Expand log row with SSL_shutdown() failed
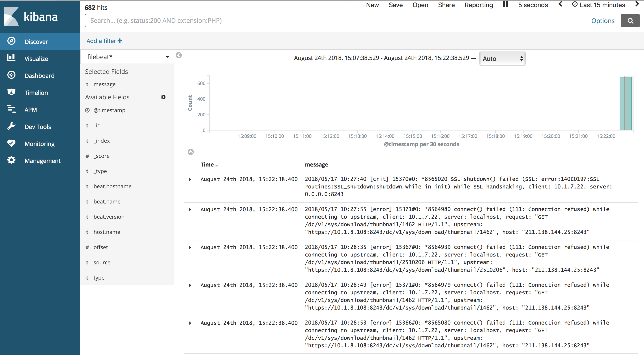 click(x=190, y=179)
